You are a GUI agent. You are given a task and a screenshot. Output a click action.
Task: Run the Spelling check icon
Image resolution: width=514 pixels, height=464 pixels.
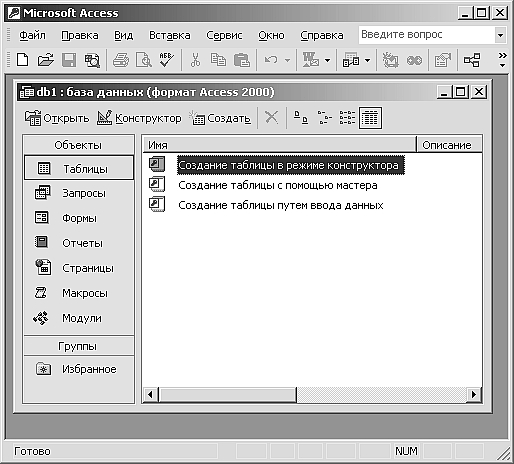pyautogui.click(x=166, y=60)
